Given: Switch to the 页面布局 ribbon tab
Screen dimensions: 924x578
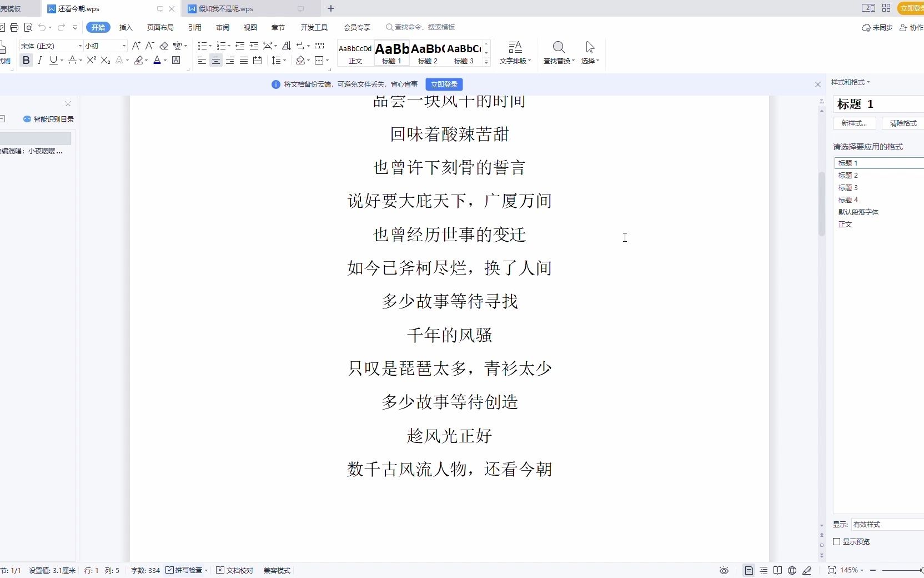Looking at the screenshot, I should (160, 27).
